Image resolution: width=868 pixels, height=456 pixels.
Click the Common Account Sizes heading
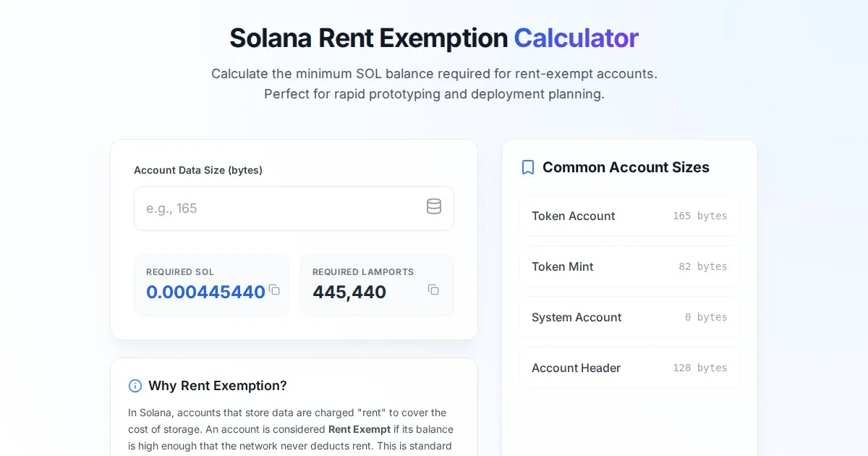pyautogui.click(x=626, y=167)
